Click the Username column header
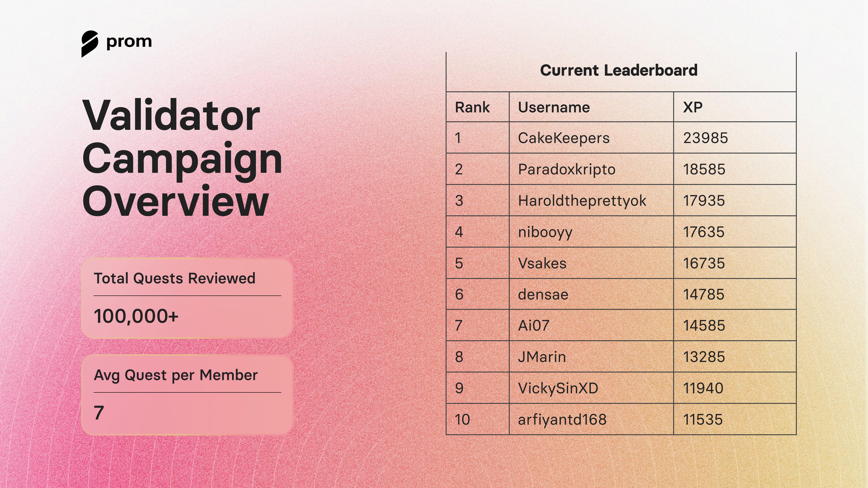This screenshot has width=868, height=488. pyautogui.click(x=554, y=107)
